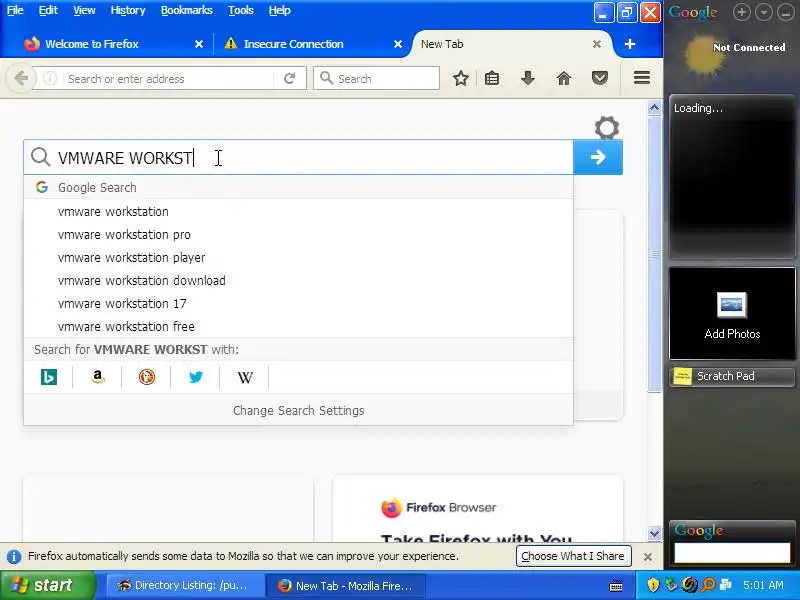The height and width of the screenshot is (600, 800).
Task: Click the security shield tray icon
Action: point(653,585)
